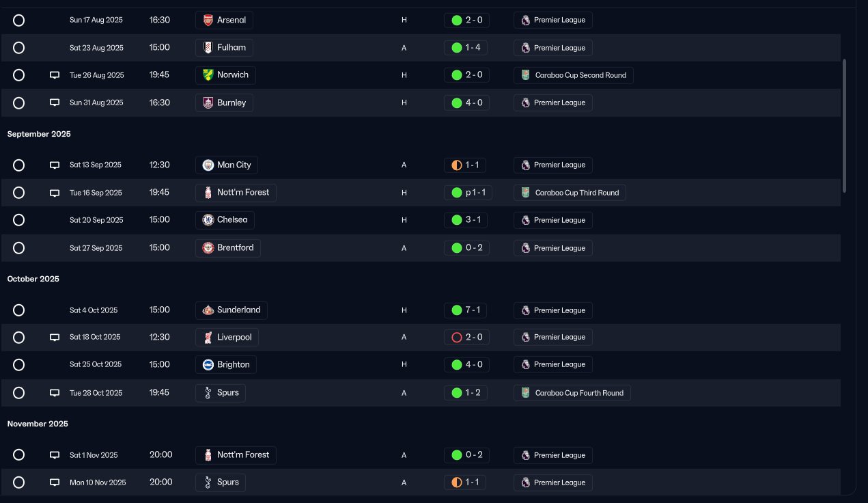This screenshot has width=868, height=503.
Task: Click the TV icon beside Sat 13 Sep 2025
Action: [x=55, y=165]
